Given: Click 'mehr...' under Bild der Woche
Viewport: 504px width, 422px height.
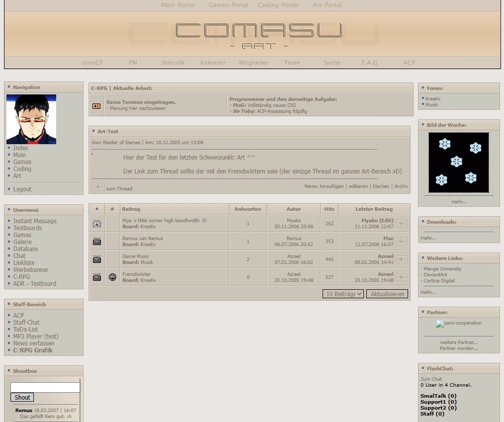Looking at the screenshot, I should pos(459,202).
